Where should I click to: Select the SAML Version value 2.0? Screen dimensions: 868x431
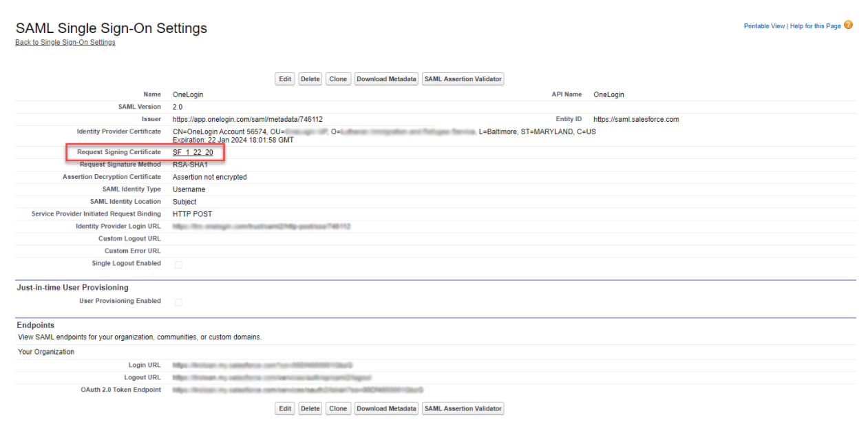pyautogui.click(x=178, y=107)
